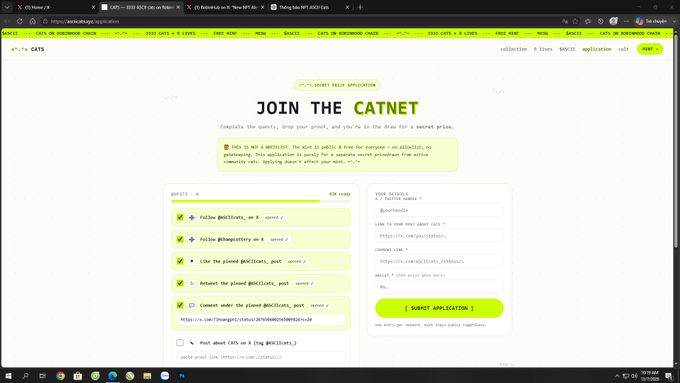
Task: Open the Copilot chat button
Action: pos(651,21)
